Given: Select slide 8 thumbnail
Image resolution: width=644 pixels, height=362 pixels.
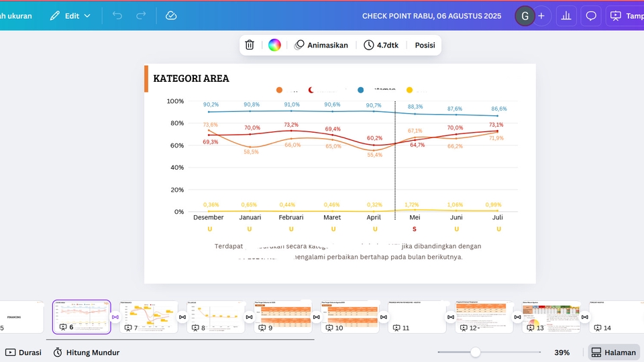Looking at the screenshot, I should pyautogui.click(x=215, y=317).
